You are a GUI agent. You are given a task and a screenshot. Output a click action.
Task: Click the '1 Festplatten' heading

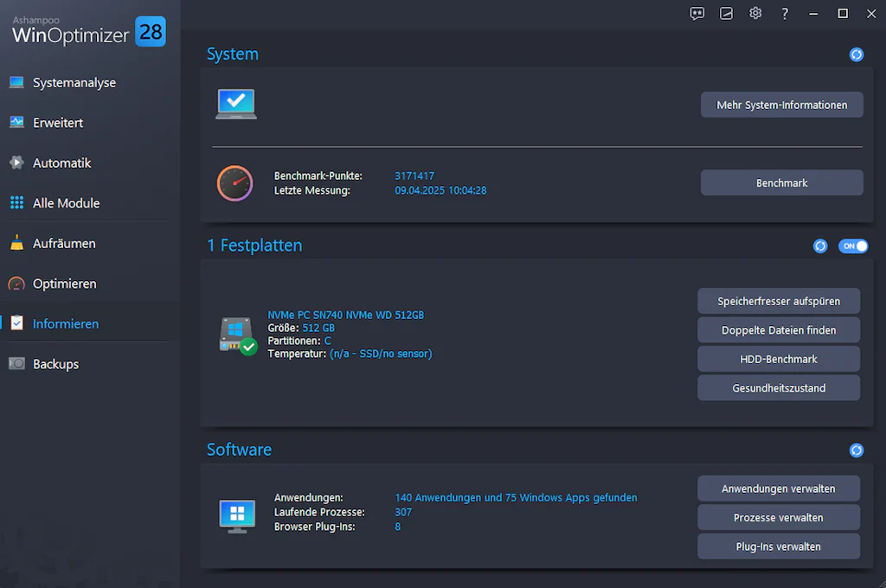[255, 246]
